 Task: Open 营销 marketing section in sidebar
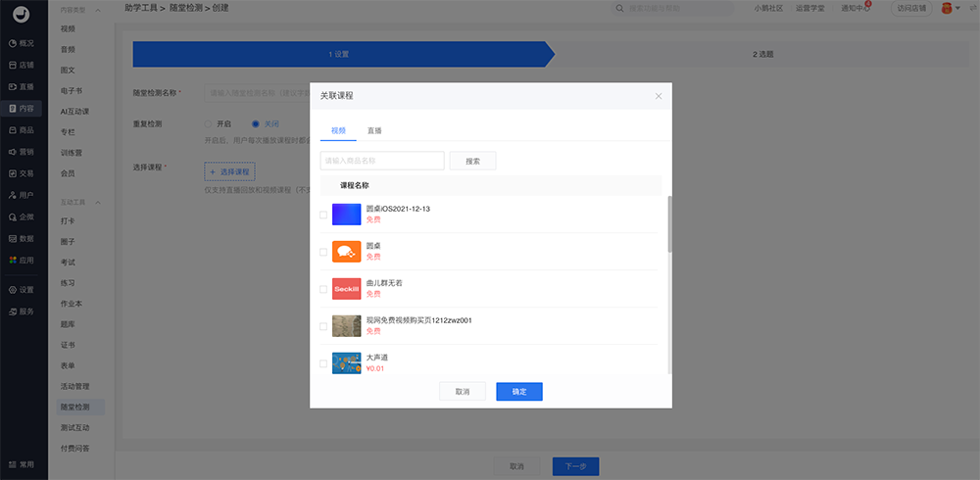coord(22,152)
